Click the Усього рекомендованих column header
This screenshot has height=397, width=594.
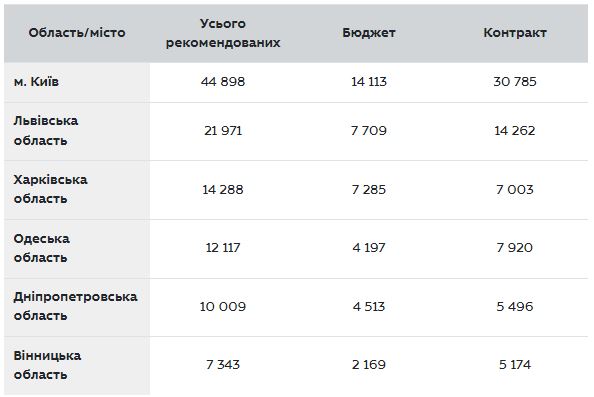point(223,33)
